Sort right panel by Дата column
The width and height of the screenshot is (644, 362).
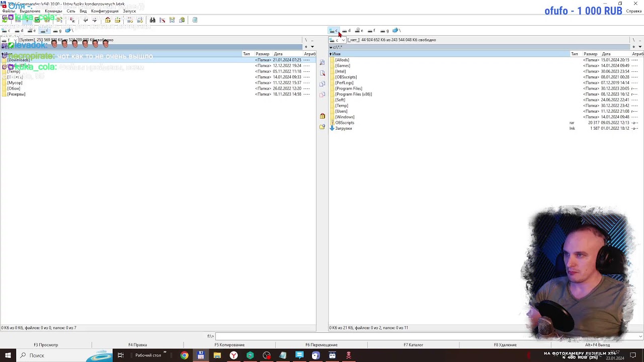click(x=615, y=54)
